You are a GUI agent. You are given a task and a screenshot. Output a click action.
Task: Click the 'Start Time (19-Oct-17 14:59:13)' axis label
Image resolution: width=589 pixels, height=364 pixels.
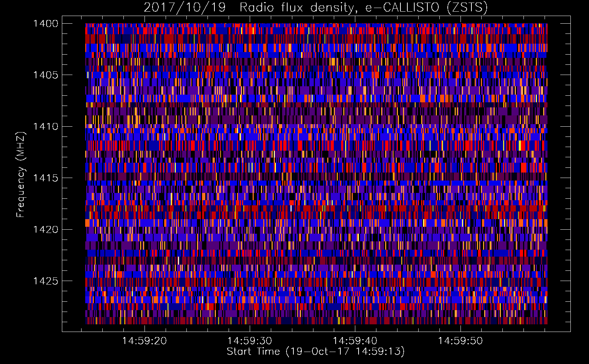(x=316, y=352)
